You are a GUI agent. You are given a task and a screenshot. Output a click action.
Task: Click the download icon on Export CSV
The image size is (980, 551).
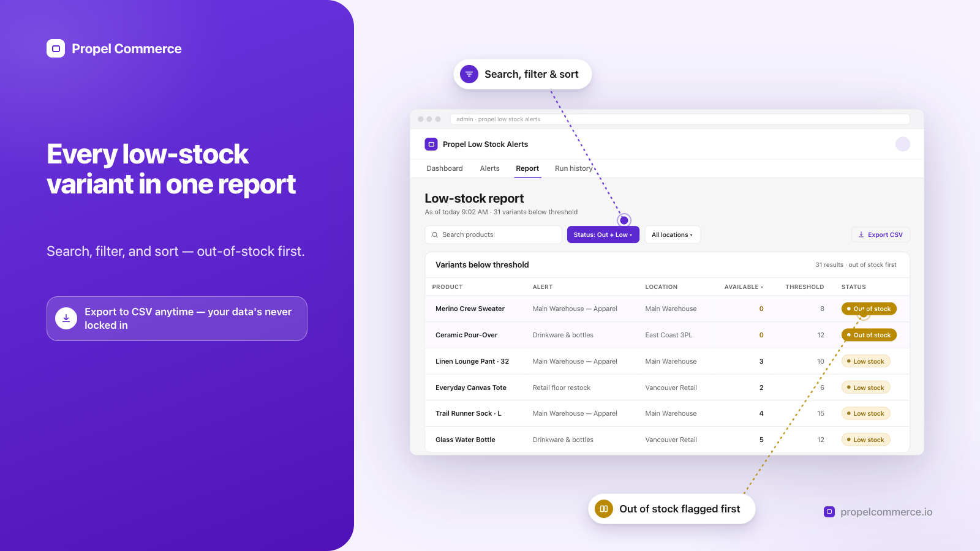861,234
